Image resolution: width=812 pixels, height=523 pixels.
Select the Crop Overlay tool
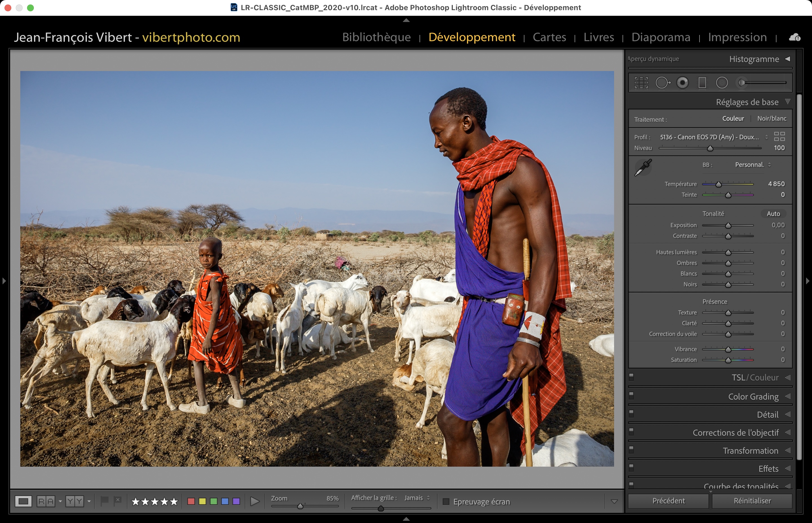coord(641,83)
